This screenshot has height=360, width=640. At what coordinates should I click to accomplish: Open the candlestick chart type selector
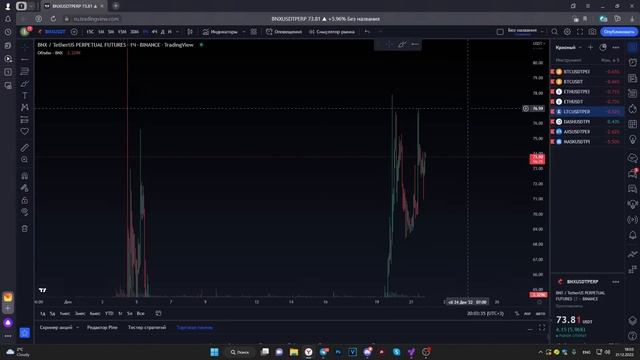click(190, 32)
